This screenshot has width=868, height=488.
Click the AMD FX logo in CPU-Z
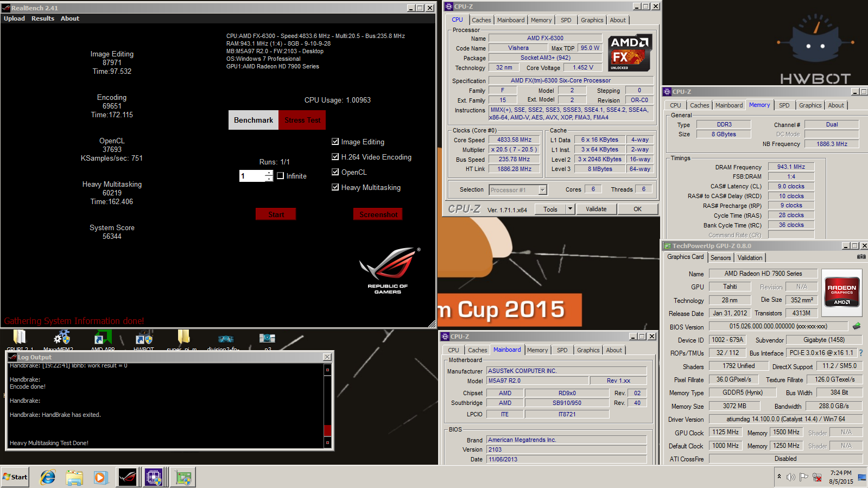tap(630, 53)
